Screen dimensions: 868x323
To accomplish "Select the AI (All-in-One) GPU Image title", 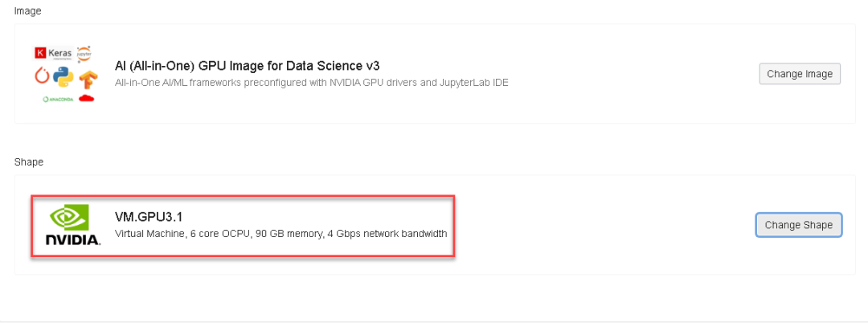I will (247, 66).
